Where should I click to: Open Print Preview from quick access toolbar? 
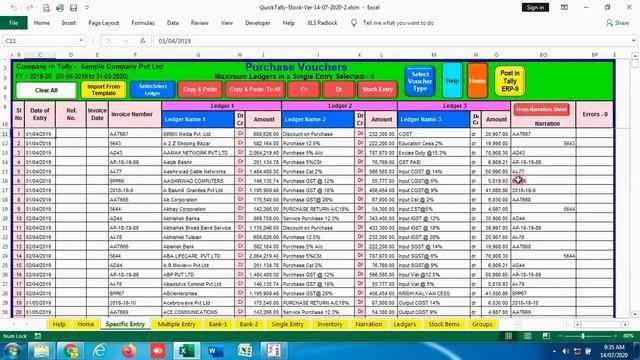pyautogui.click(x=46, y=8)
